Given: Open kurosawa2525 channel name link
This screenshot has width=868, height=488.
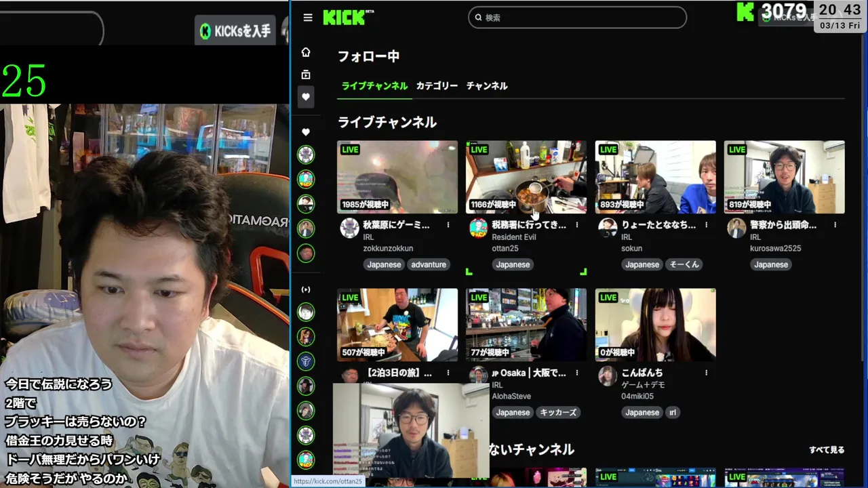Looking at the screenshot, I should [x=775, y=248].
